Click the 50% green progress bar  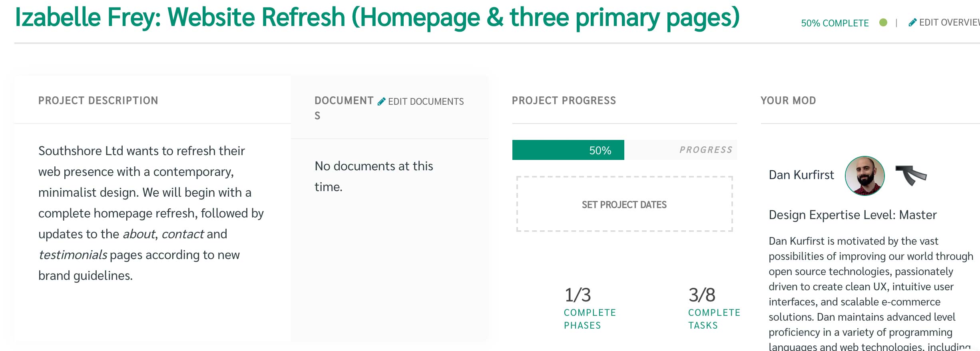(x=568, y=150)
